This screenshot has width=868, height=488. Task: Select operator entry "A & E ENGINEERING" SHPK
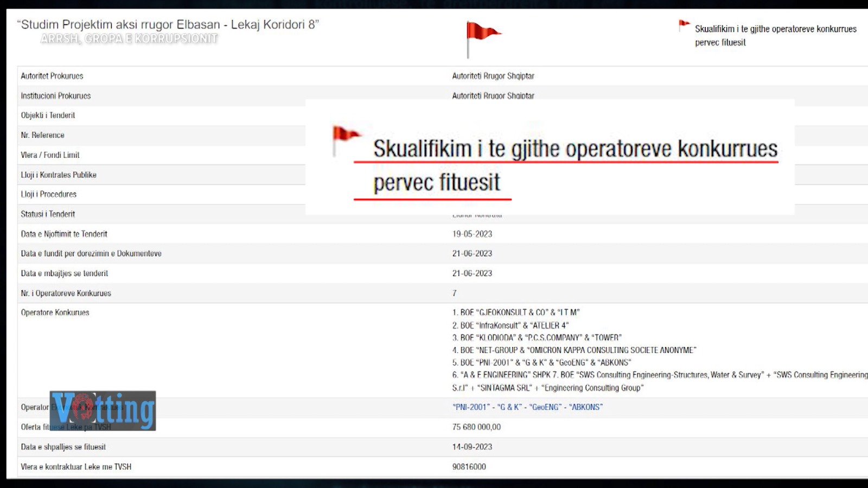click(502, 375)
